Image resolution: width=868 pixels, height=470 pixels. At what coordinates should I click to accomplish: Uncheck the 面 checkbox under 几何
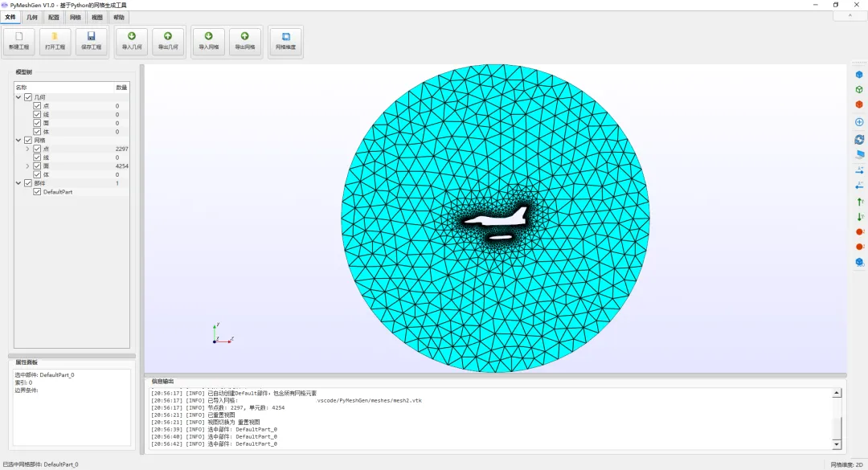tap(37, 123)
